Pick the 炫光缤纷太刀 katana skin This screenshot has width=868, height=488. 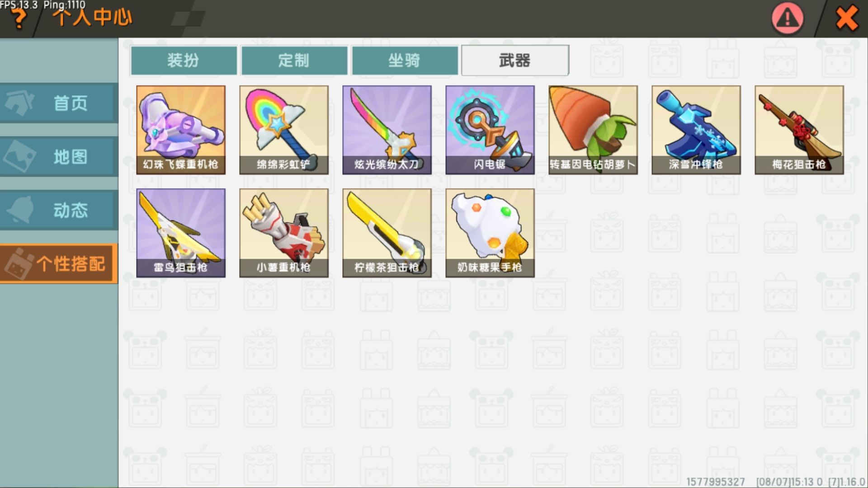(387, 130)
